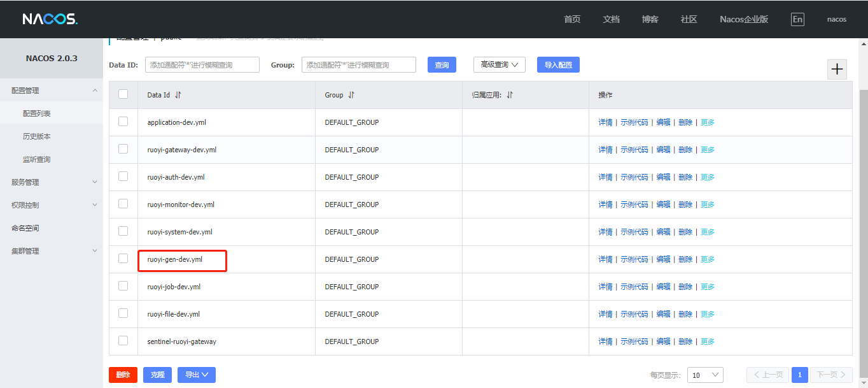Check the ruoyi-system-dev.yml row checkbox

pyautogui.click(x=123, y=231)
